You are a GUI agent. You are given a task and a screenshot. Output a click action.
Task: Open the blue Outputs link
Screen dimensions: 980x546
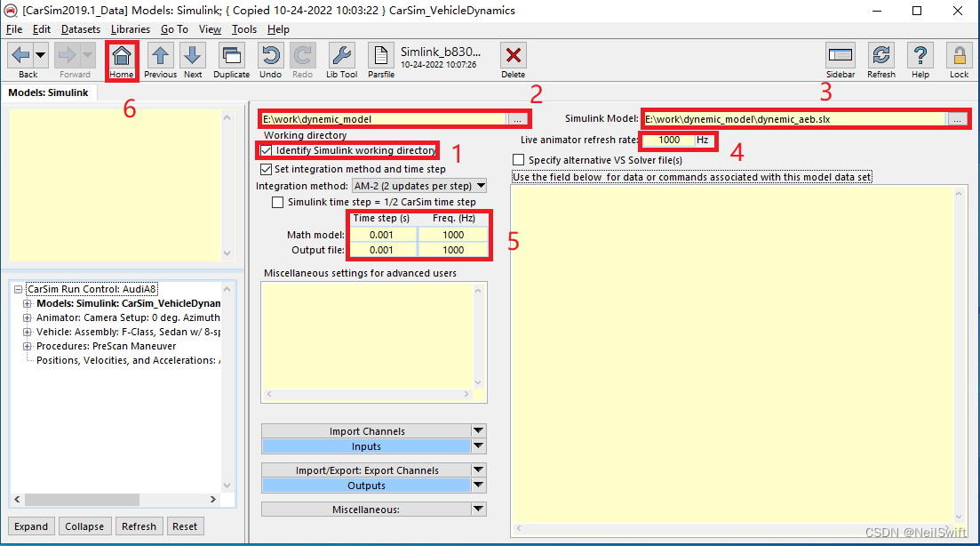[366, 485]
